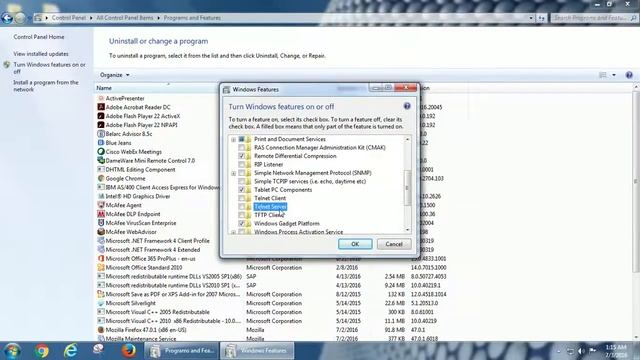
Task: Uncheck Windows Gadget Platform checkbox
Action: [x=242, y=224]
